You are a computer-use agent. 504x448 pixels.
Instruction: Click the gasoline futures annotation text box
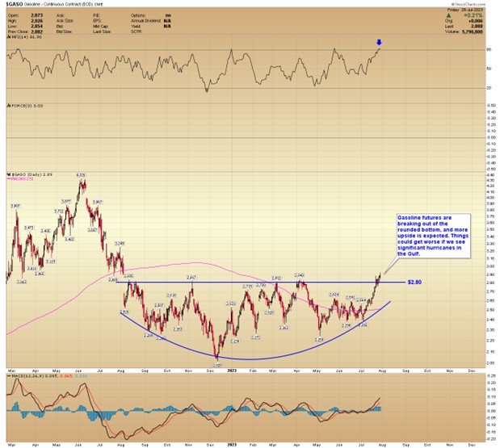point(433,236)
